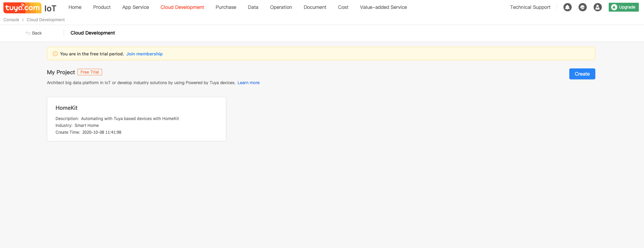
Task: Click the Cloud Development page title
Action: pyautogui.click(x=93, y=33)
